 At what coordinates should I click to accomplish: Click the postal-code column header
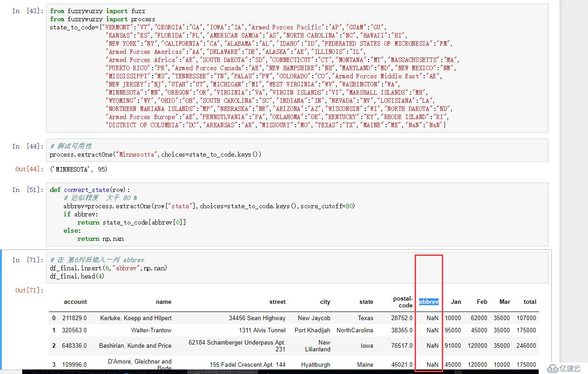(x=402, y=302)
